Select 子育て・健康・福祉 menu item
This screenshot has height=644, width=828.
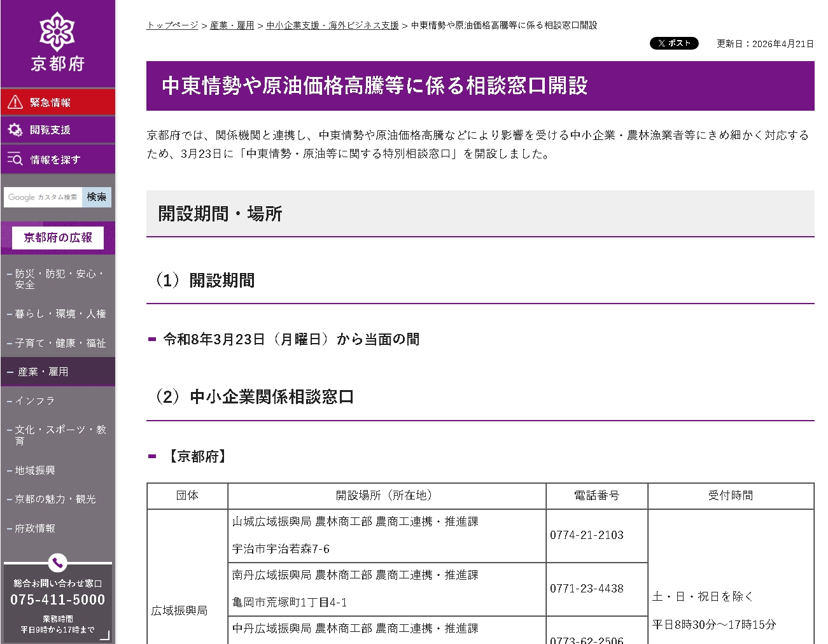[x=58, y=343]
